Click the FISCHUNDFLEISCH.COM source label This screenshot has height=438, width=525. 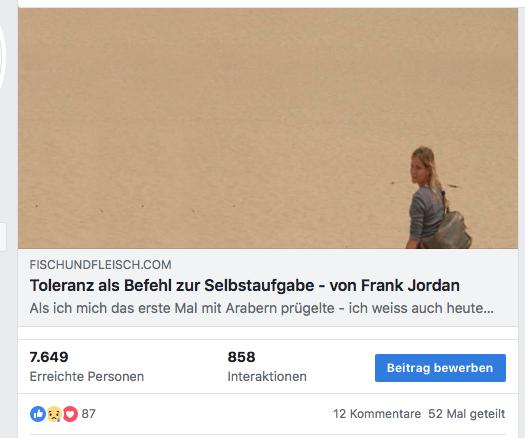(100, 265)
